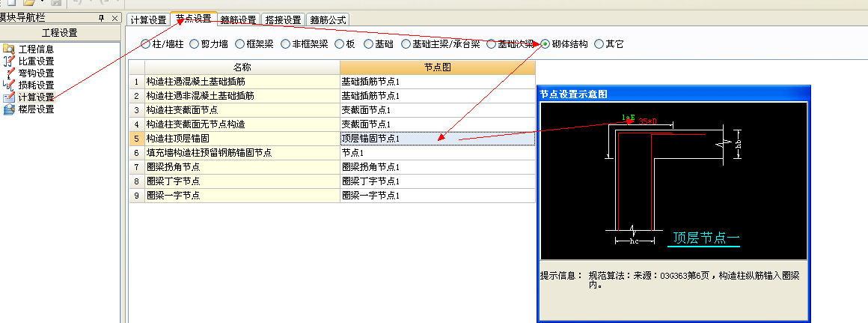Screen dimensions: 868x323
Task: Open 楼层设置 in navigation tree
Action: (x=37, y=109)
